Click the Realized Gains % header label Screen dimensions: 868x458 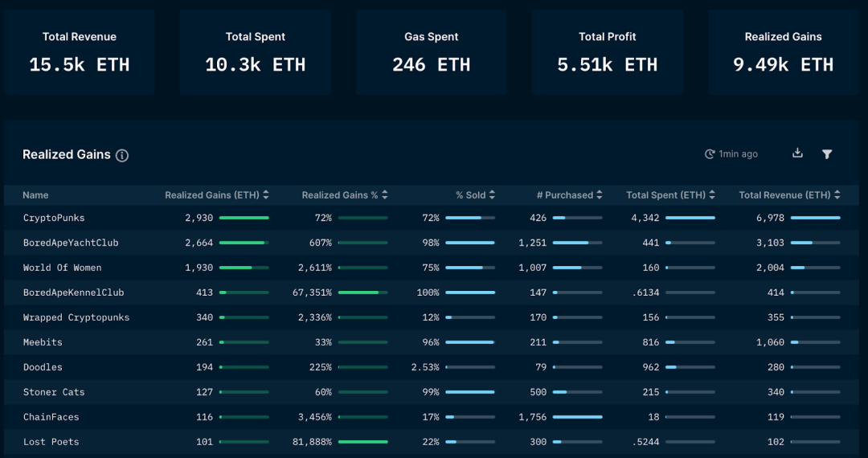coord(340,195)
